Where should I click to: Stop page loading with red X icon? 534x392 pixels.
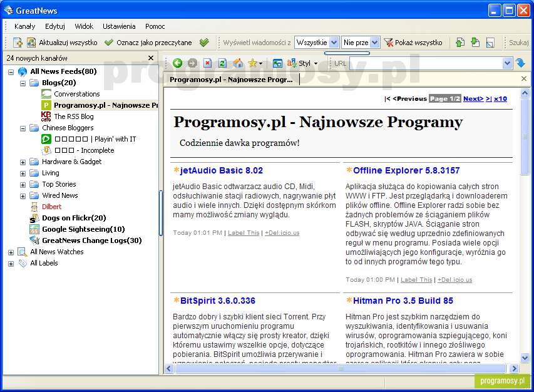coord(207,63)
